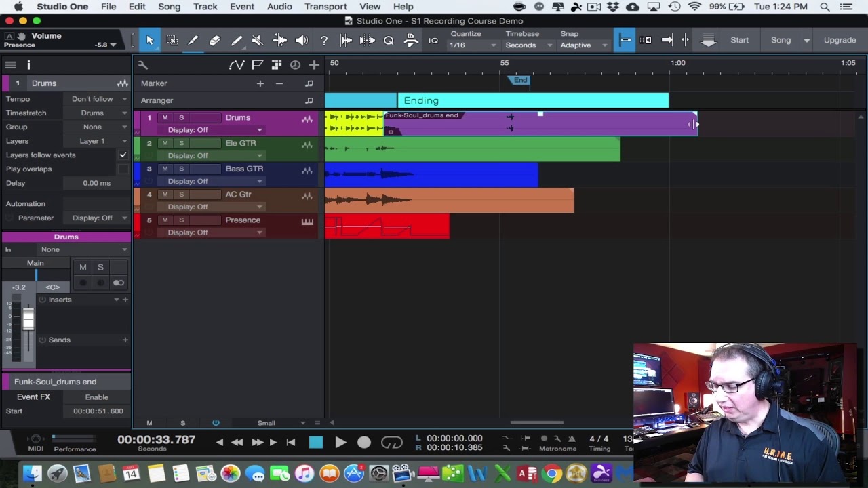Open the marker track flag icon
Viewport: 868px width, 488px height.
coord(257,65)
